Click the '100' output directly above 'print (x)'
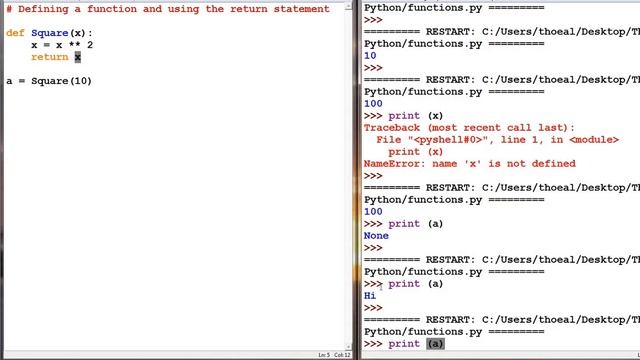This screenshot has width=640, height=360. 373,104
